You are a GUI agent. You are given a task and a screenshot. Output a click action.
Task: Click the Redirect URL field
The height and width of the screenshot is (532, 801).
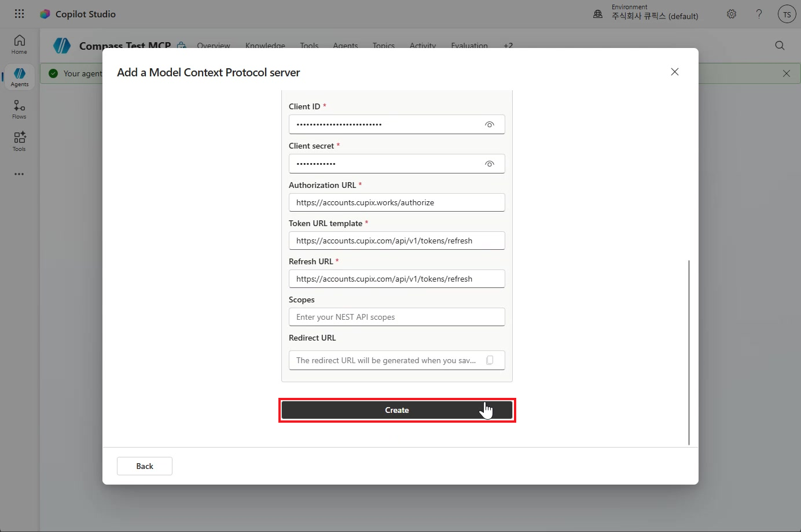tap(396, 360)
